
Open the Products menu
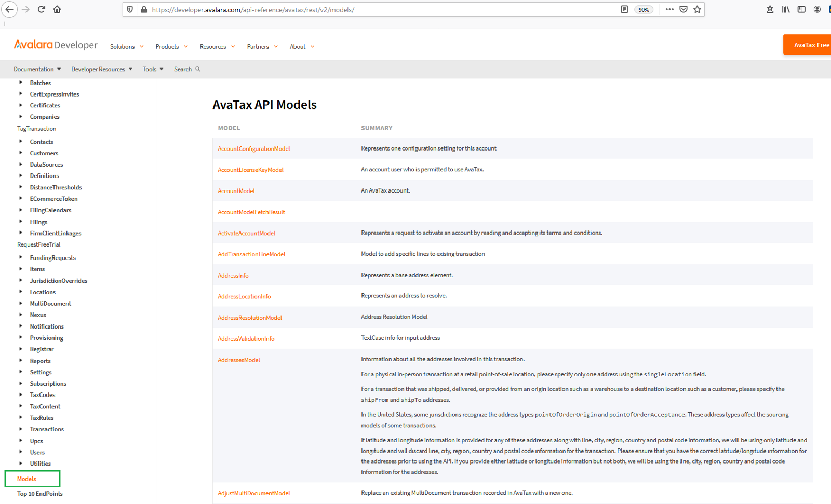(x=171, y=47)
